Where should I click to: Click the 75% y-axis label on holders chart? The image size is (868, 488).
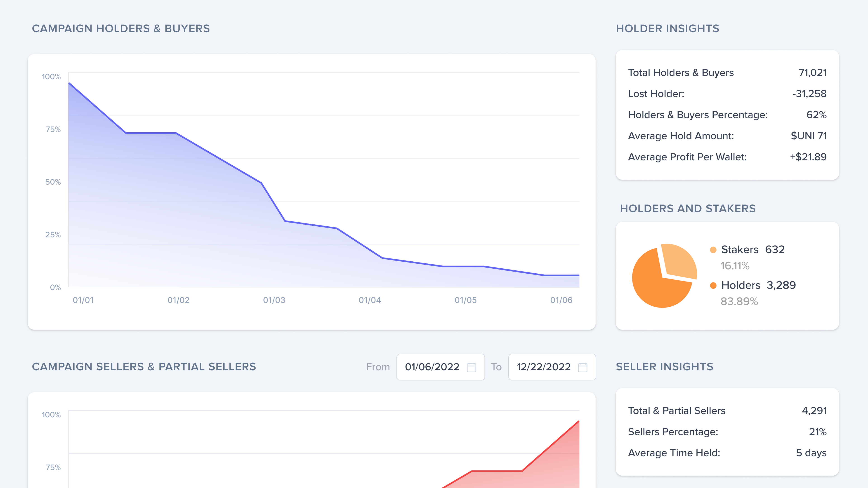point(53,129)
